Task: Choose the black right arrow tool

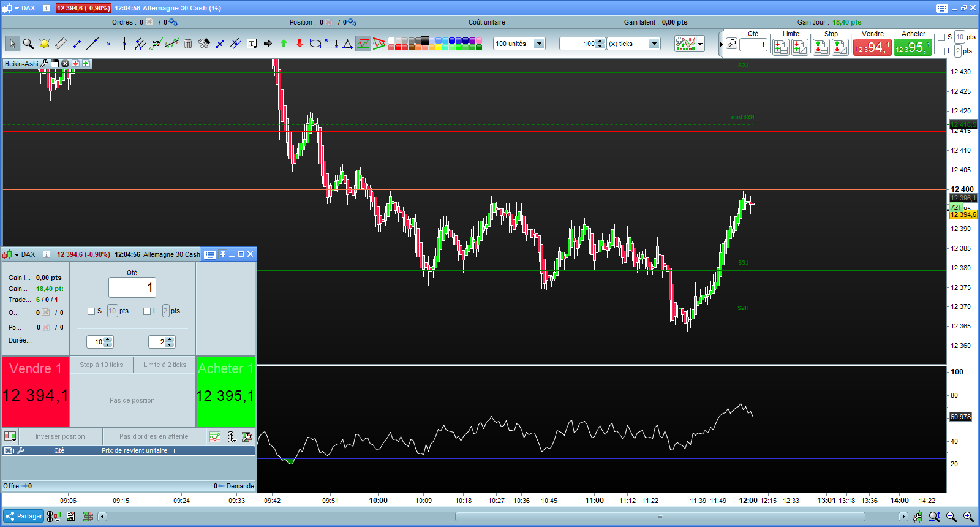Action: pos(268,44)
